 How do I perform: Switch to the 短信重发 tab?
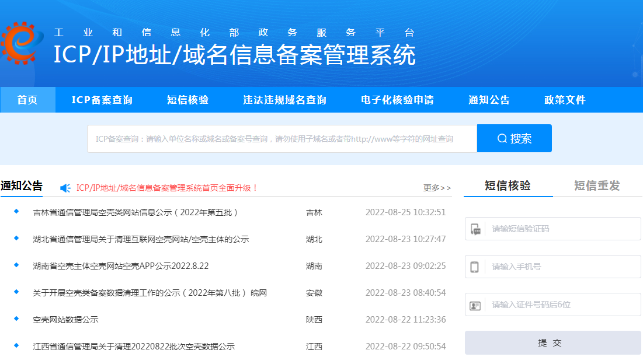click(x=597, y=186)
